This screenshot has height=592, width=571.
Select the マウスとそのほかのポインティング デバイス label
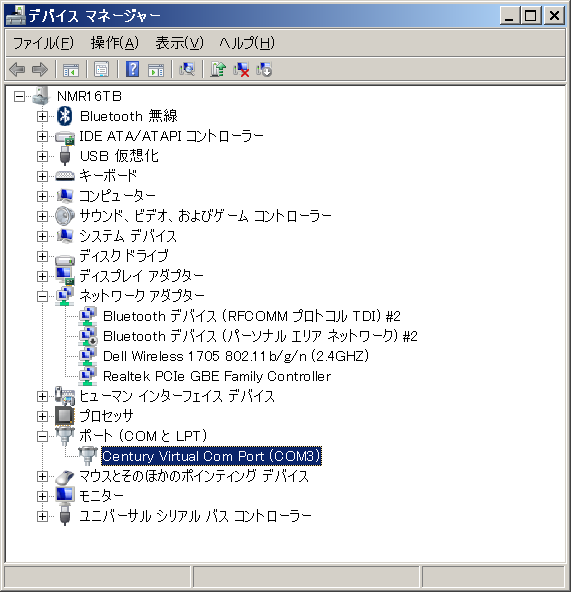(x=194, y=476)
